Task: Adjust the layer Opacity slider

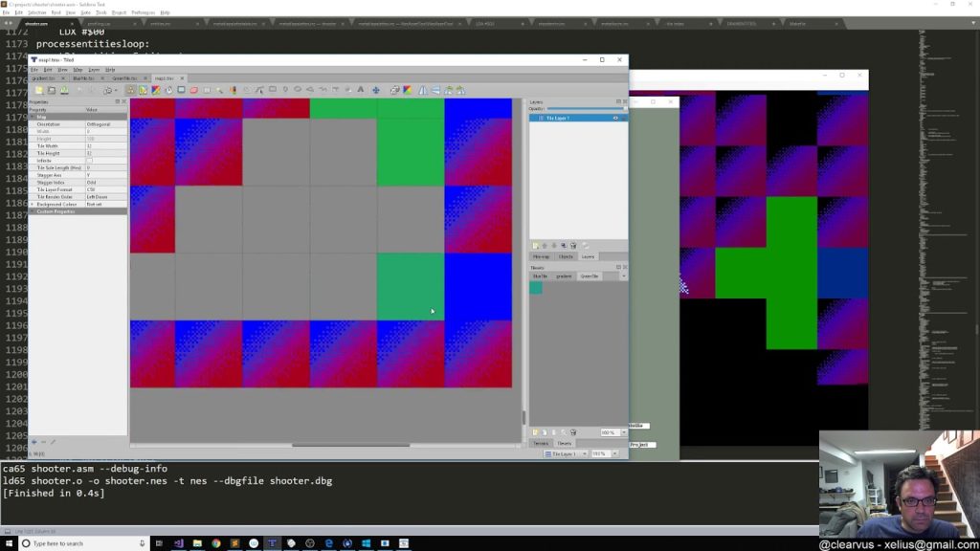Action: (x=587, y=109)
